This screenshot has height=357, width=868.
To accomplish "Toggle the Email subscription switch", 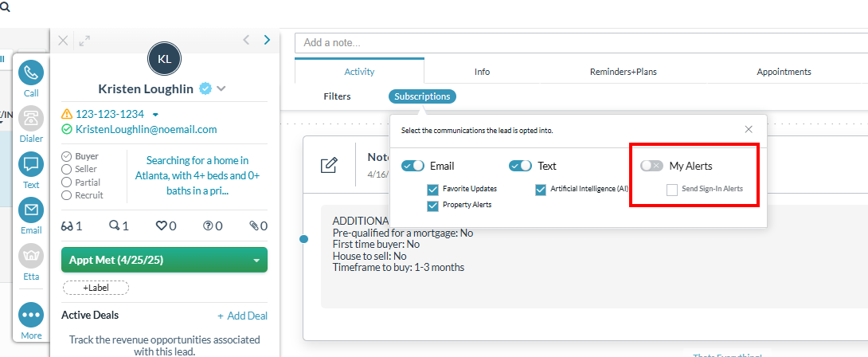I will [x=413, y=166].
